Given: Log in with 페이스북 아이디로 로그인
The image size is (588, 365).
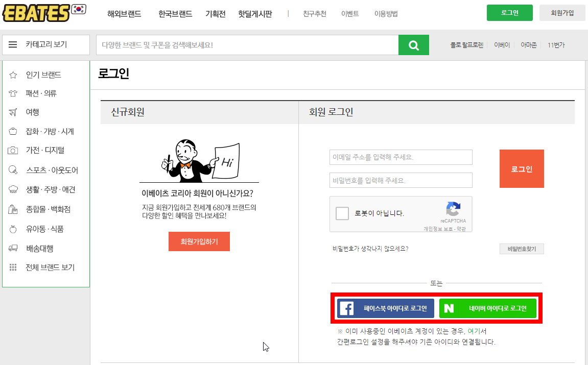Looking at the screenshot, I should pos(386,308).
